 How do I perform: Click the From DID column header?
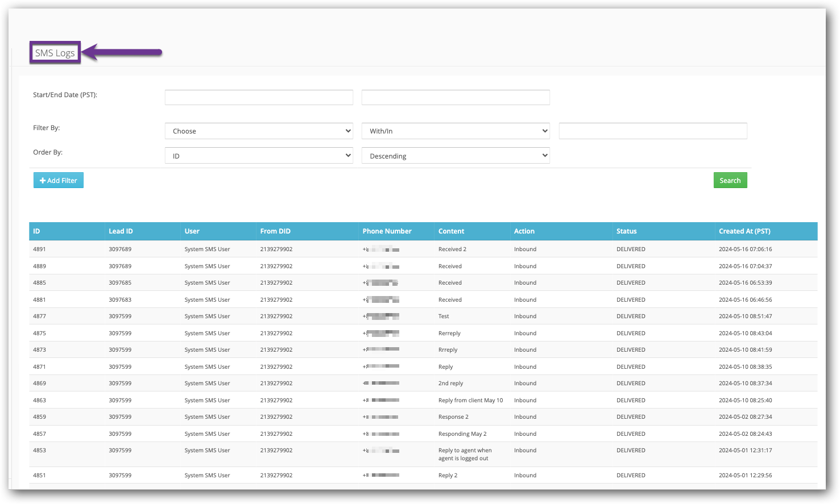(275, 231)
